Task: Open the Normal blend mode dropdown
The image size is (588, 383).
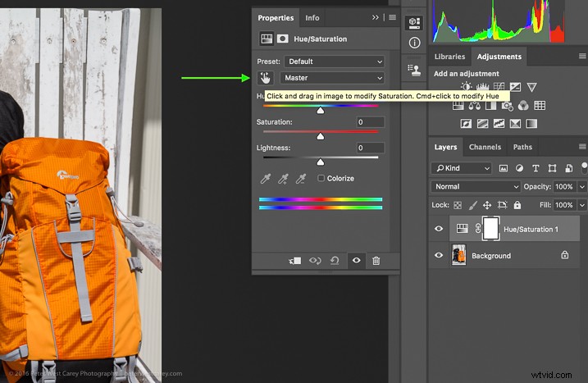Action: (x=476, y=186)
